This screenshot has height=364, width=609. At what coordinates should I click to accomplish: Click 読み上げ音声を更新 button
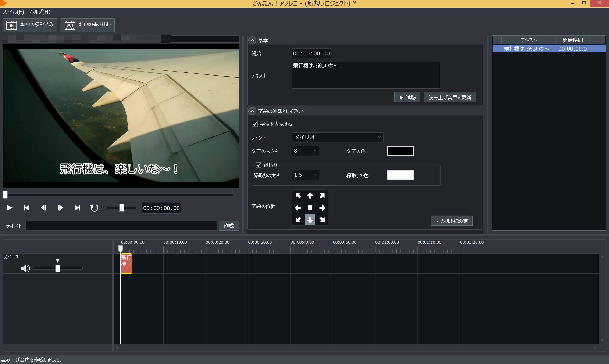[450, 97]
